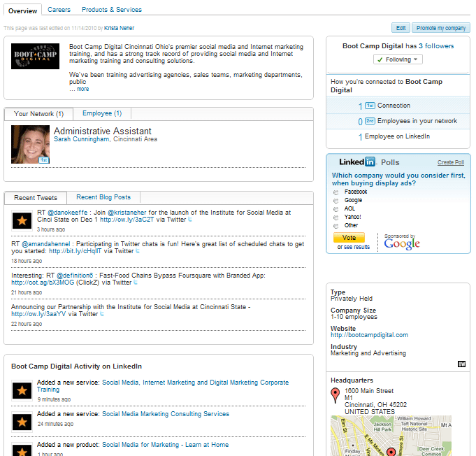Select the Facebook poll option
The image size is (476, 456).
(336, 192)
